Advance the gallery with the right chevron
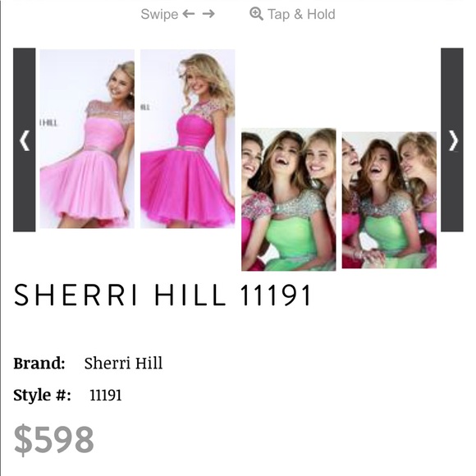 pos(452,140)
